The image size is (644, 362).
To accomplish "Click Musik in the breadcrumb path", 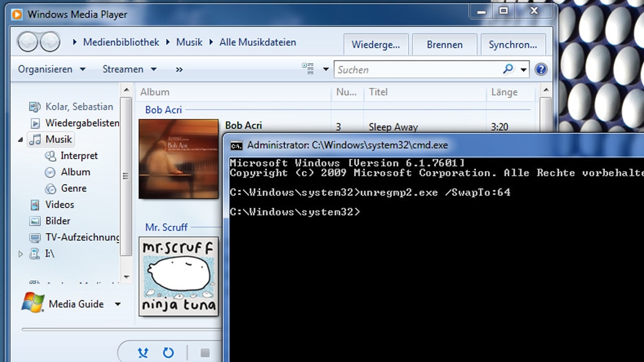I will pos(189,42).
